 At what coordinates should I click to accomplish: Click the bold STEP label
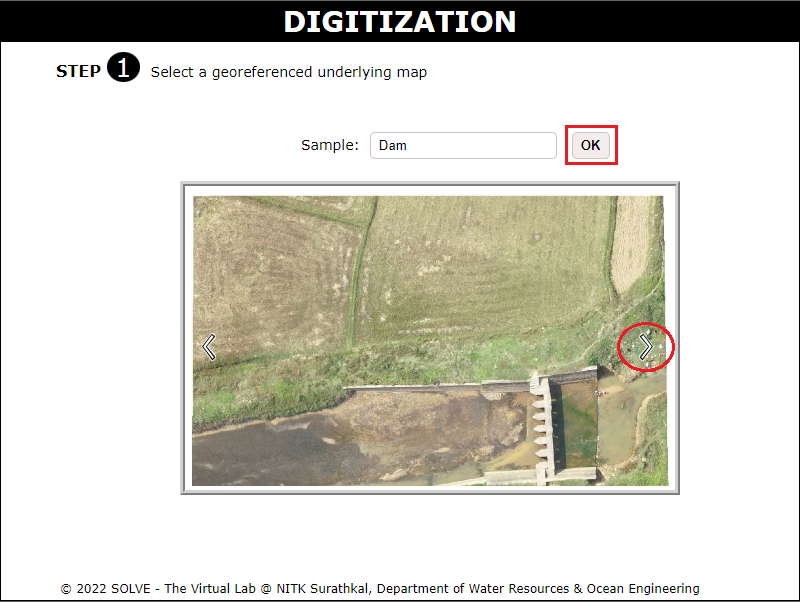(x=78, y=71)
